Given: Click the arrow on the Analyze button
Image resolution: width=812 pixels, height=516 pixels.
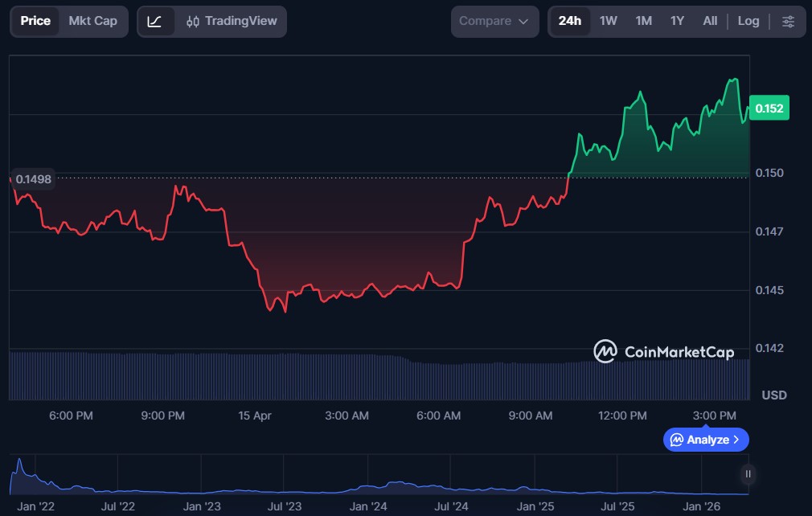Looking at the screenshot, I should [736, 440].
